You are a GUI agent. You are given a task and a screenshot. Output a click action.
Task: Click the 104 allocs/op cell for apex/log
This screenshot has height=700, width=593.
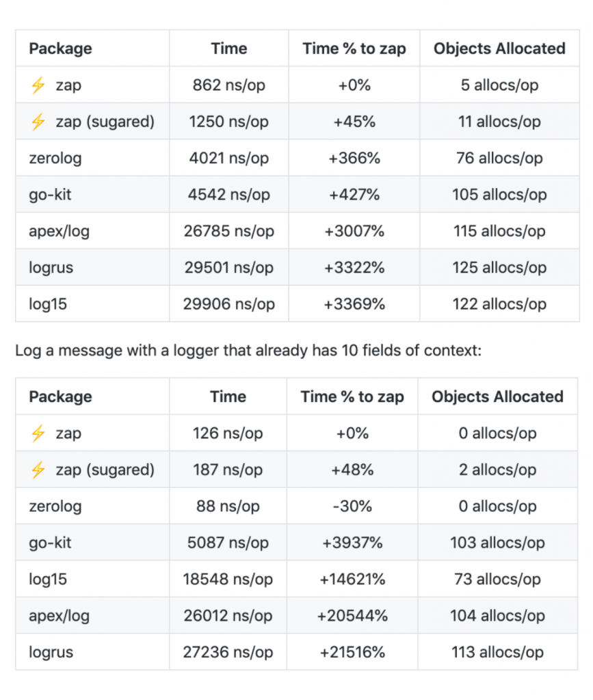pos(497,616)
